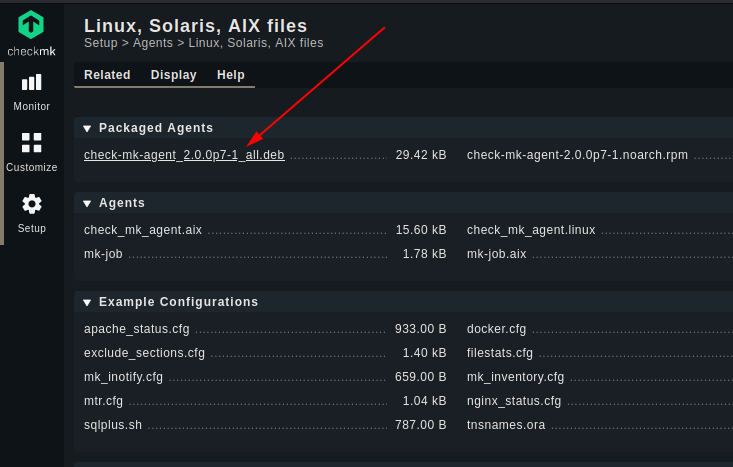Click the 787.00 B size value
This screenshot has width=733, height=467.
coord(420,424)
